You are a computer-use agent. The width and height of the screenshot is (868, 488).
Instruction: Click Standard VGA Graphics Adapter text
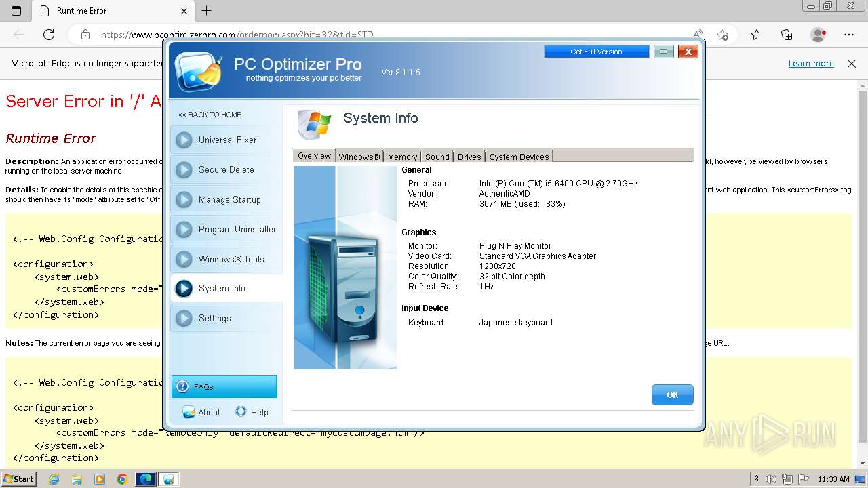click(538, 256)
